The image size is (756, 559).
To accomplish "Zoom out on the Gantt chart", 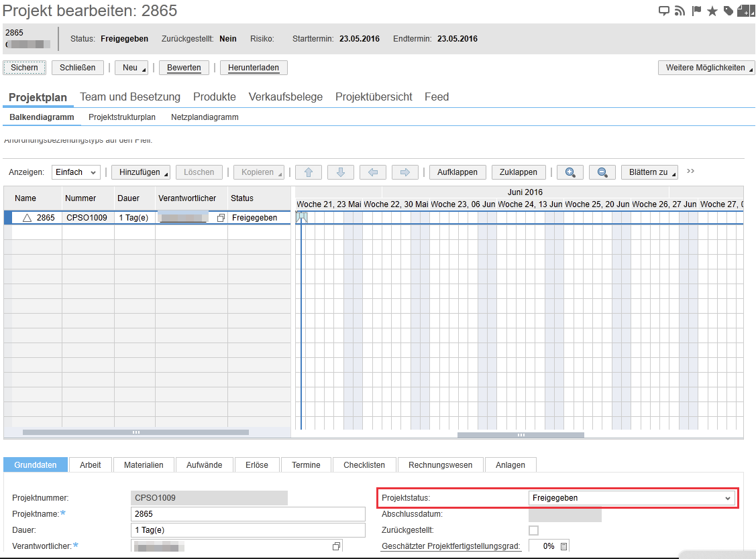I will [x=602, y=172].
